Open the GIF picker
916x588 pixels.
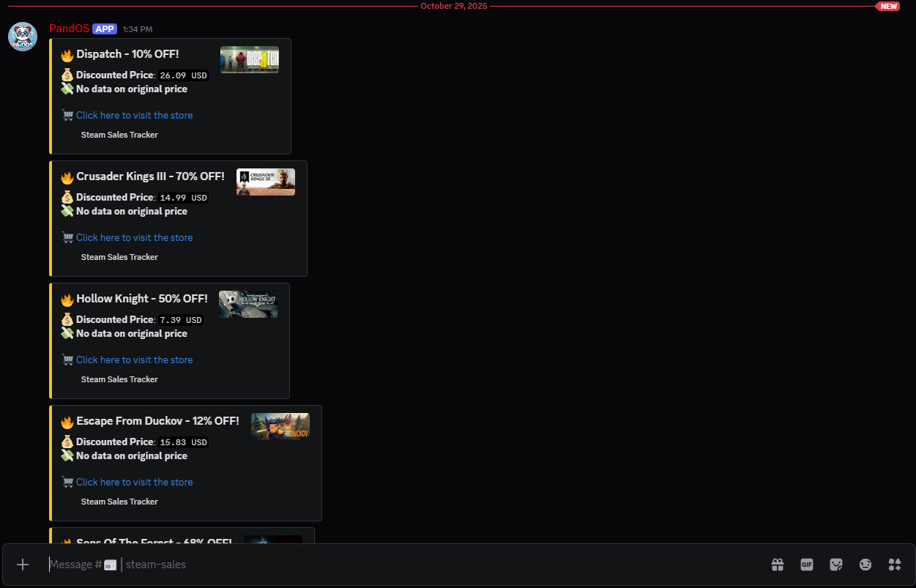(x=807, y=565)
